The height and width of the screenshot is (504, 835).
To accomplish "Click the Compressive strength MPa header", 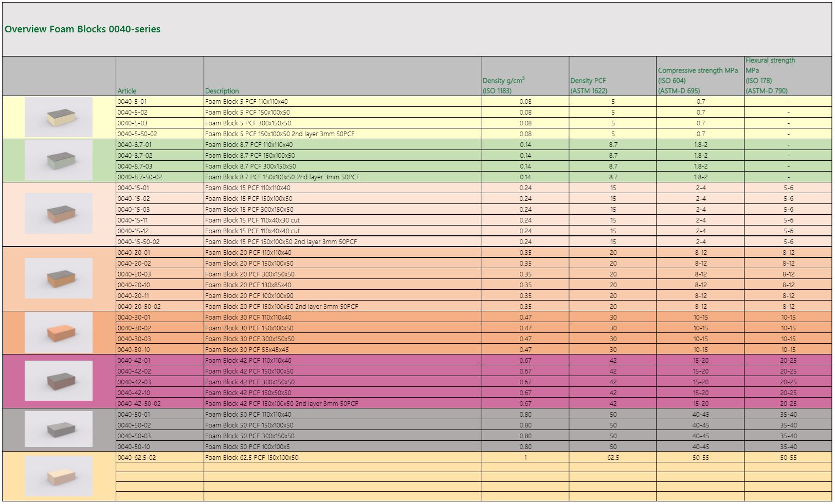I will click(x=697, y=80).
